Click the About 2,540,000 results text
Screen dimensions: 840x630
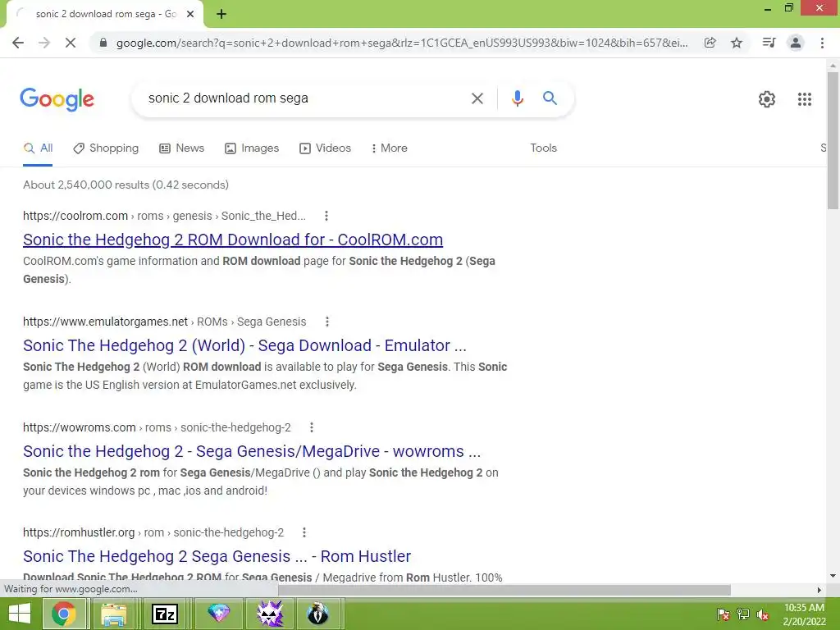tap(126, 185)
